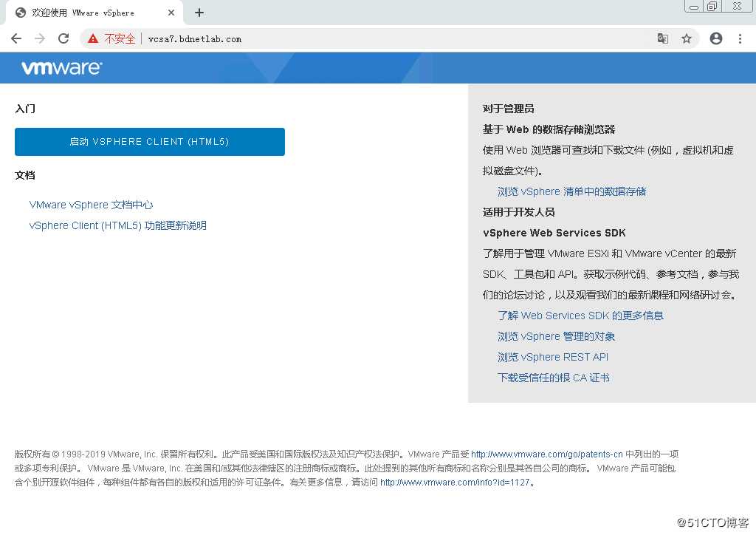The width and height of the screenshot is (756, 535).
Task: Open VMware vSphere 文档中心 link
Action: pos(91,205)
